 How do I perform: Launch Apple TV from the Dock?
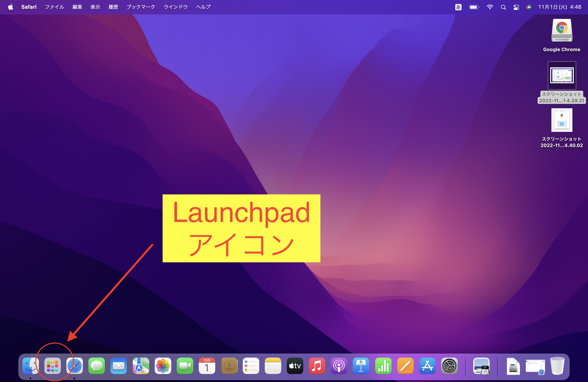(x=295, y=366)
